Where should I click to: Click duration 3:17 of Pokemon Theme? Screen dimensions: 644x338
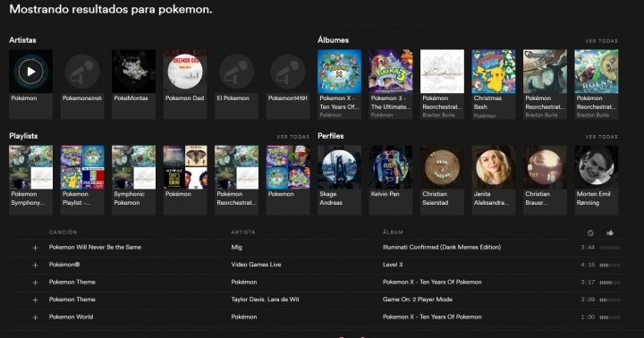(588, 283)
